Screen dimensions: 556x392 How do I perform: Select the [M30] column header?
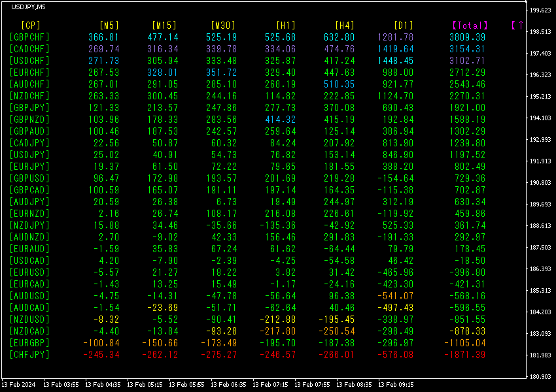point(223,25)
